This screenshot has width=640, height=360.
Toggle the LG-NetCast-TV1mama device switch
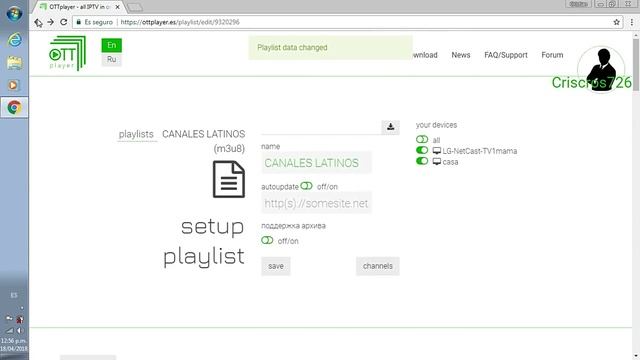tap(422, 150)
